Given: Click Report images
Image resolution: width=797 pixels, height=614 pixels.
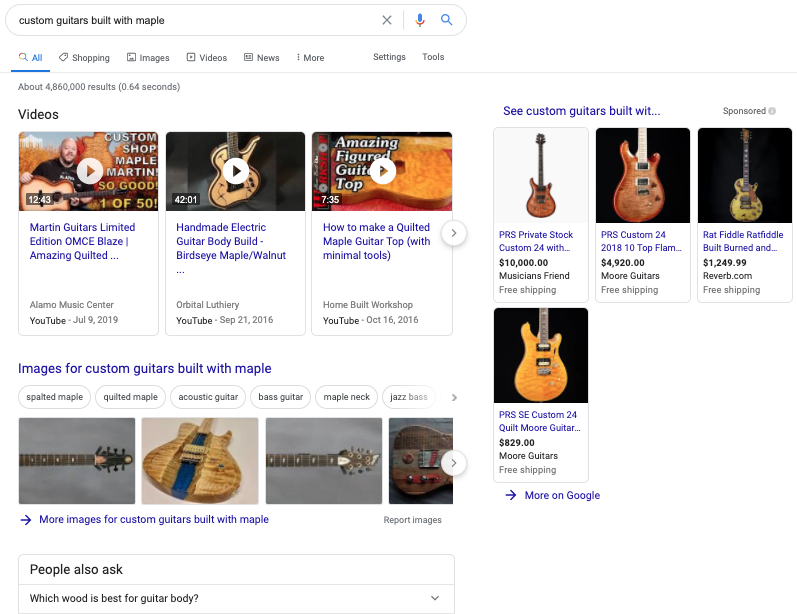Looking at the screenshot, I should (x=412, y=520).
